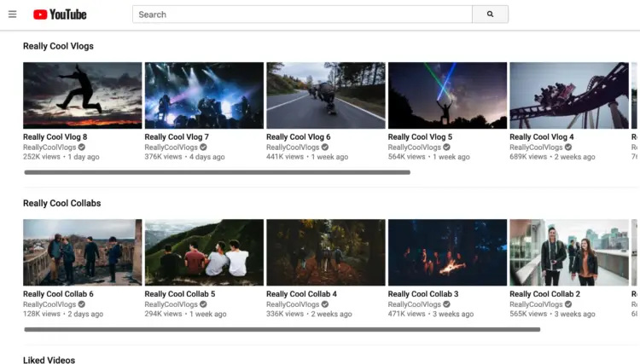The width and height of the screenshot is (640, 364).
Task: Click the Really Cool Collab 6 thumbnail
Action: point(82,252)
